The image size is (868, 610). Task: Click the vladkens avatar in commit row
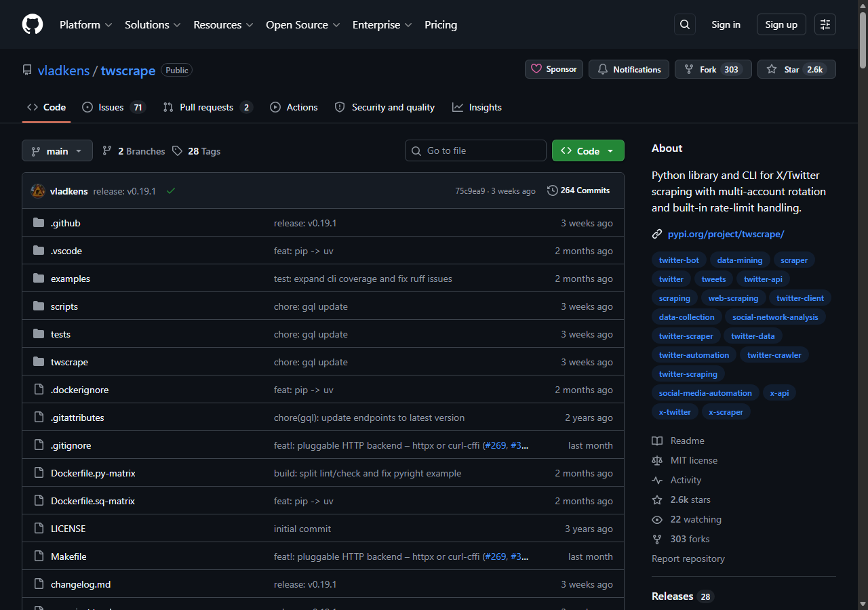click(38, 191)
